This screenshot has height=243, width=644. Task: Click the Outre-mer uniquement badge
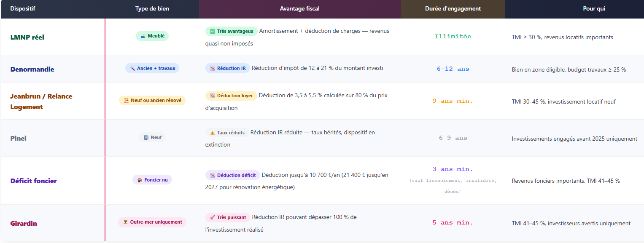[x=152, y=222]
